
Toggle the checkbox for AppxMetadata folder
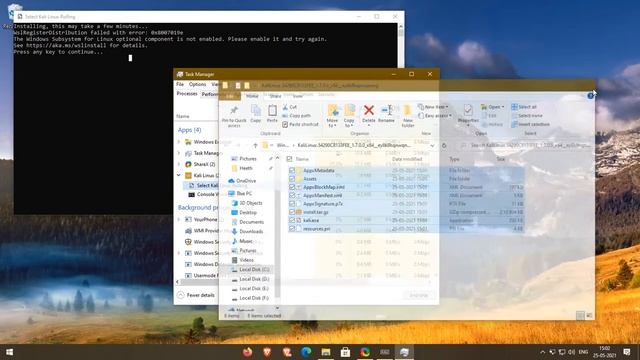pos(292,170)
